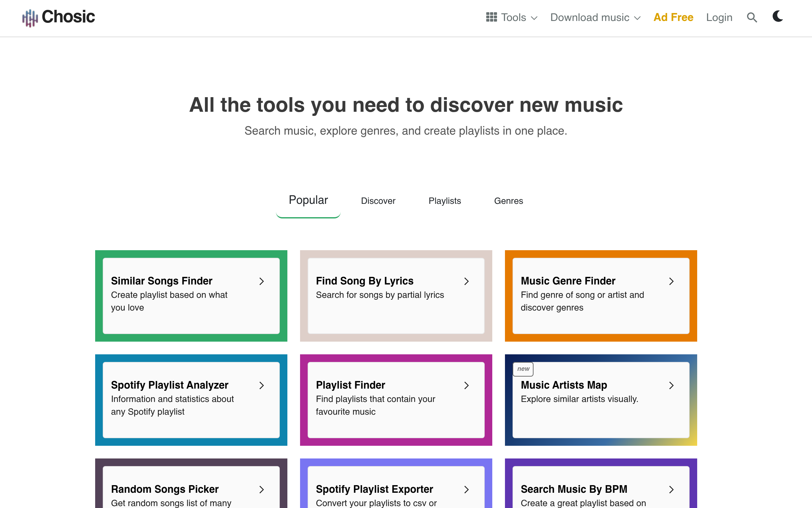Switch to the Genres tab

click(508, 201)
